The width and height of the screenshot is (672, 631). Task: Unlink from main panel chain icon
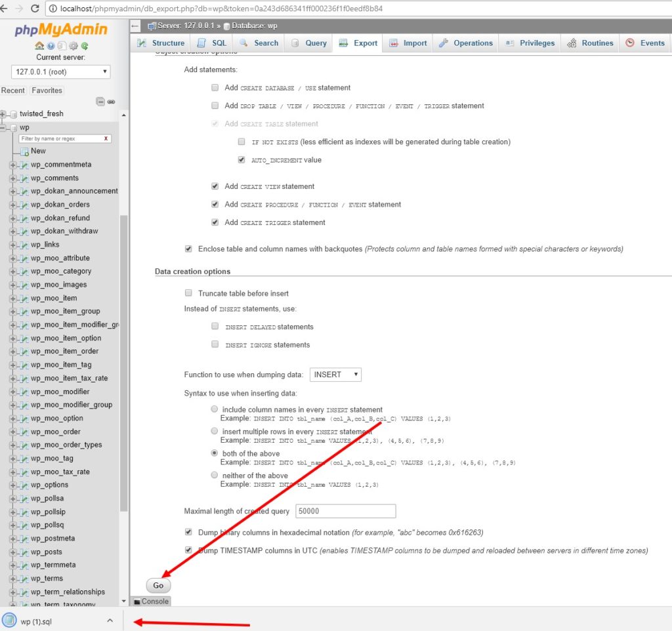[x=111, y=102]
